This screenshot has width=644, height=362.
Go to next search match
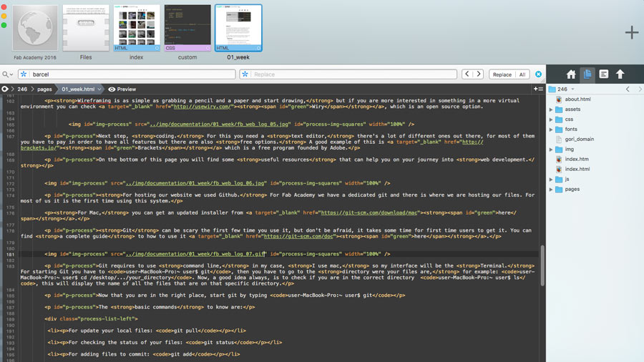point(478,74)
